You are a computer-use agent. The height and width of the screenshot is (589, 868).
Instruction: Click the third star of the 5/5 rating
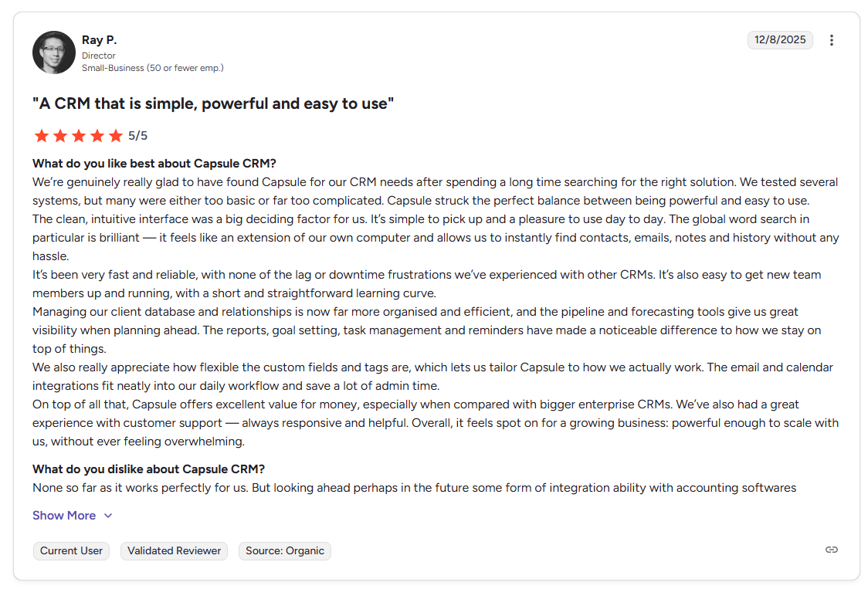click(x=79, y=135)
